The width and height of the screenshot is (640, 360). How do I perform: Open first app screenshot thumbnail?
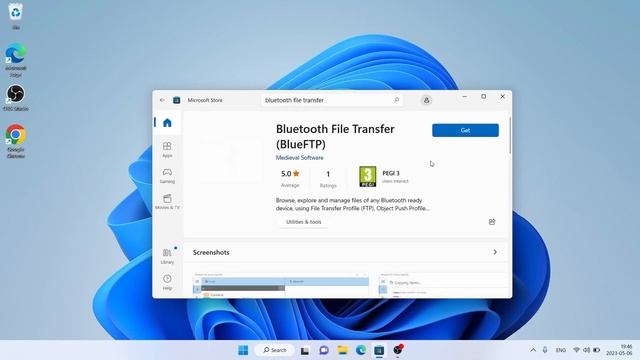[281, 284]
